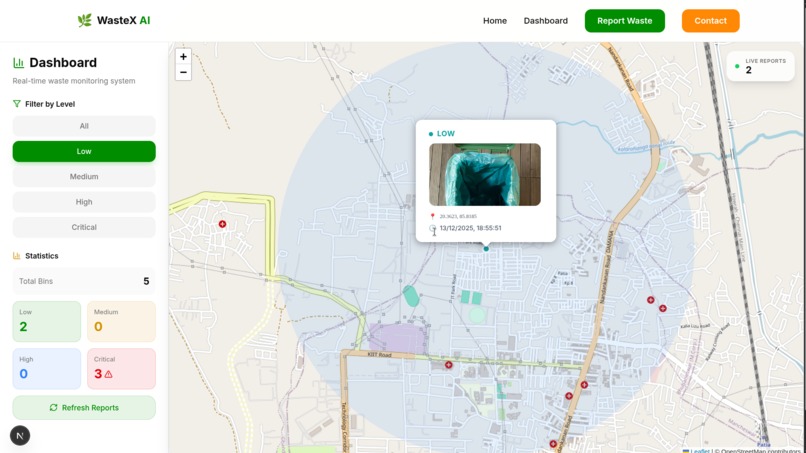Click the red marker on the far-left map area
806x453 pixels.
tap(222, 224)
